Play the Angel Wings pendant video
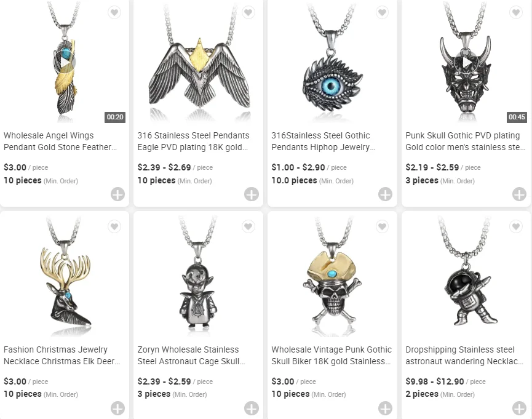 pos(65,62)
